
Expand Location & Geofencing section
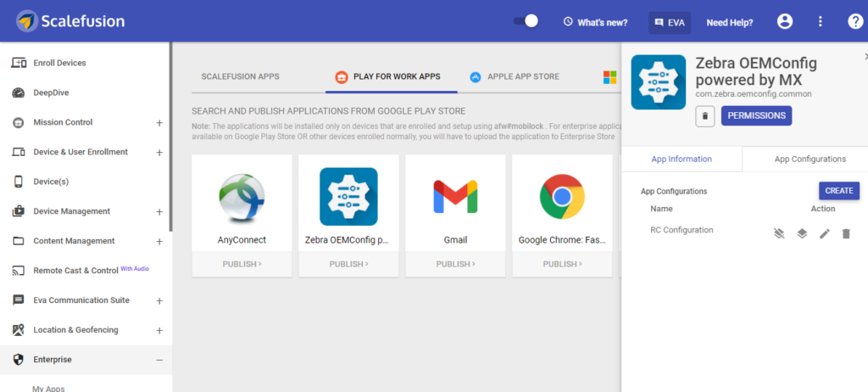pos(159,330)
